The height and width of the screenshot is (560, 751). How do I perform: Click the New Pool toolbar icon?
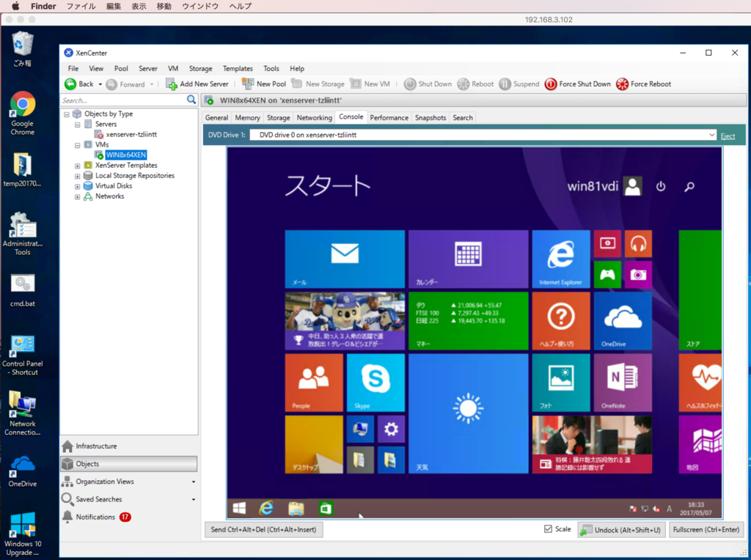(248, 84)
